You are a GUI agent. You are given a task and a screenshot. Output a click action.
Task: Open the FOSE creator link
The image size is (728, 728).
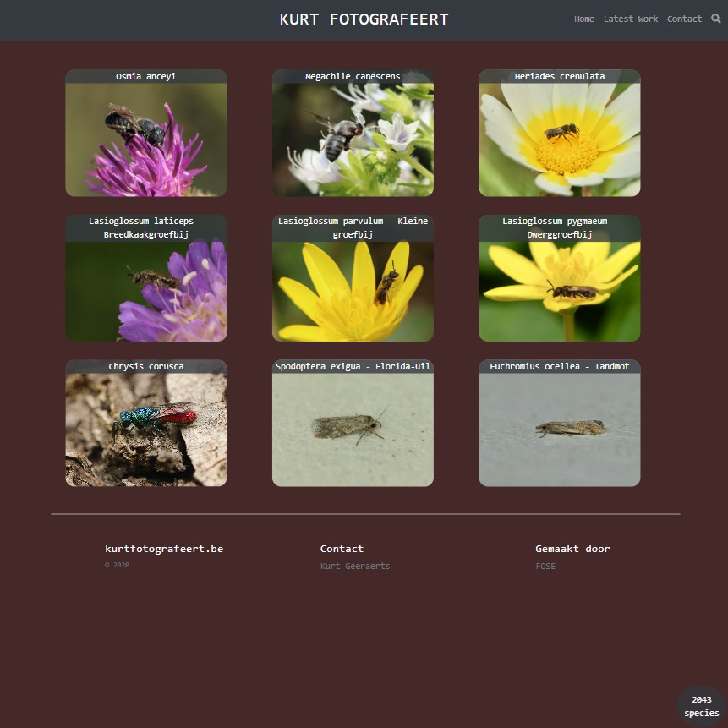545,566
